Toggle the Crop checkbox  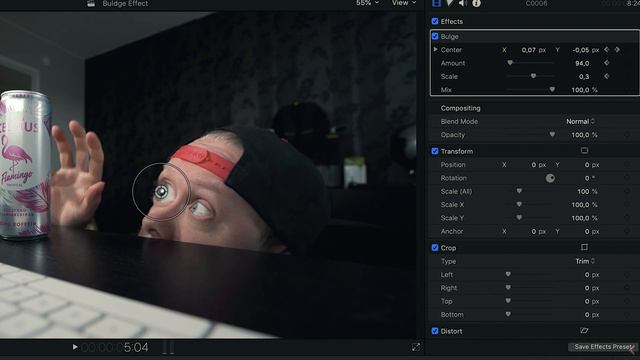[435, 248]
